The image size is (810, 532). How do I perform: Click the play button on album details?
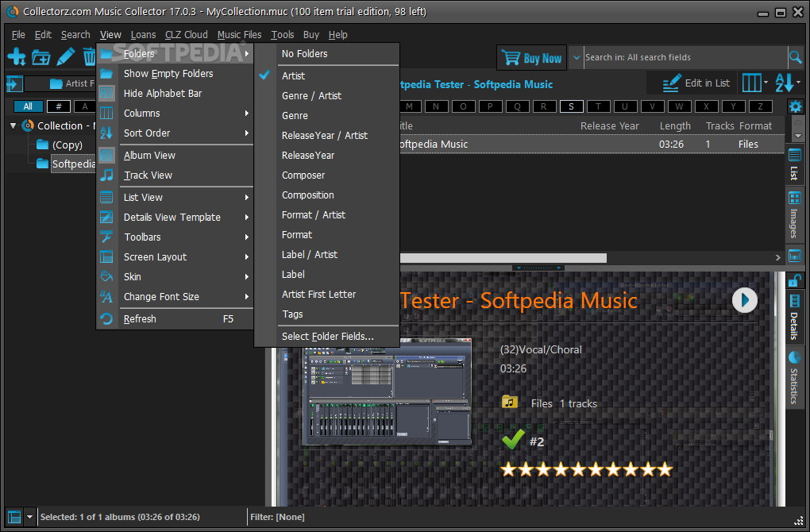744,300
